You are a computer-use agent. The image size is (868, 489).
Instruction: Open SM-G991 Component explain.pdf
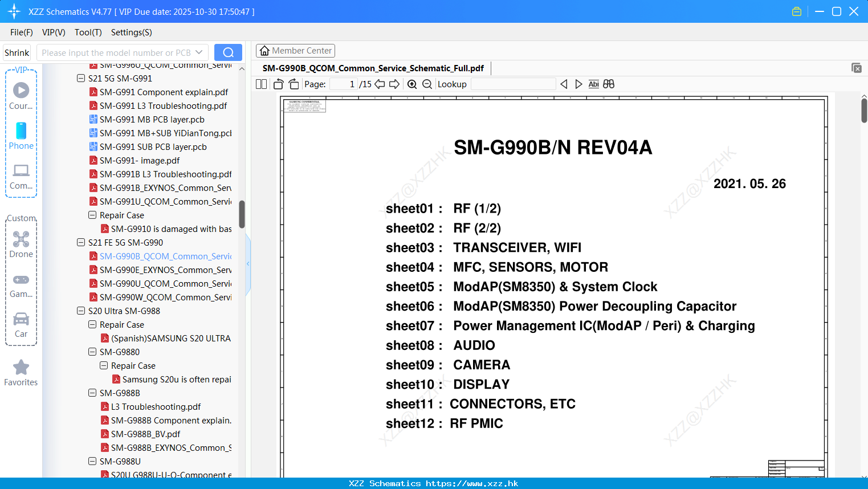158,92
